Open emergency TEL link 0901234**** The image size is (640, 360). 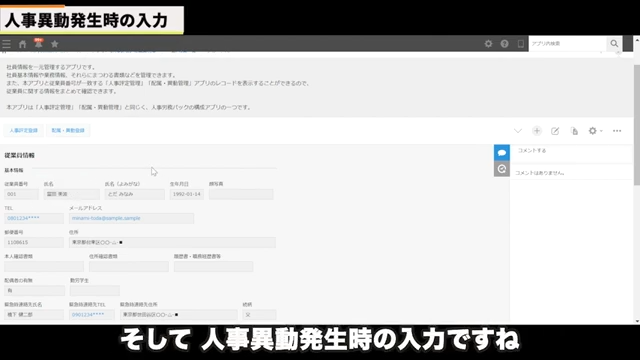pos(88,315)
